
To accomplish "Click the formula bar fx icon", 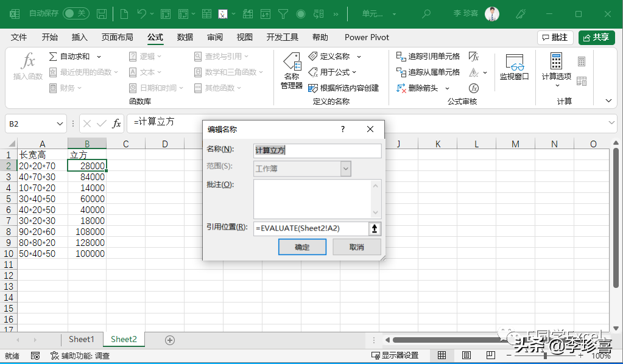I will point(116,124).
